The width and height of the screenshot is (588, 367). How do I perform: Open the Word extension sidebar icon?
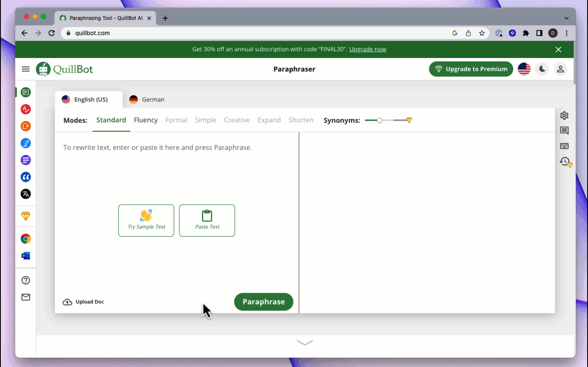pyautogui.click(x=26, y=256)
